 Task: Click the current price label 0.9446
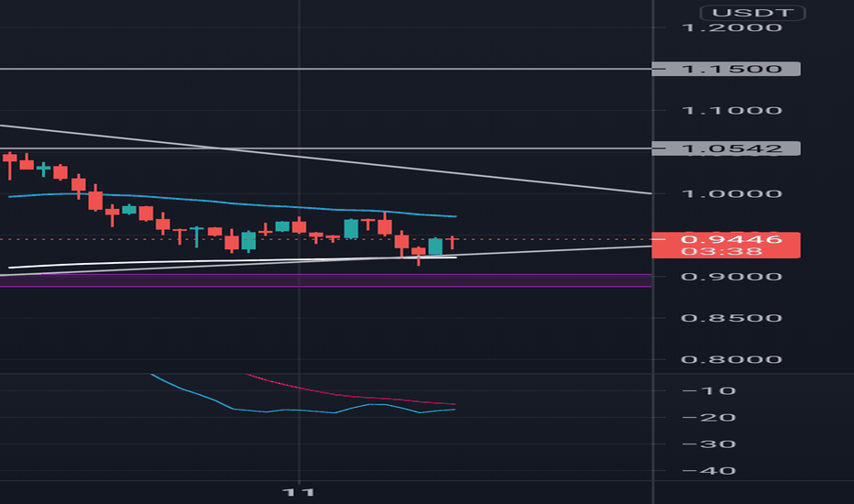(x=731, y=239)
